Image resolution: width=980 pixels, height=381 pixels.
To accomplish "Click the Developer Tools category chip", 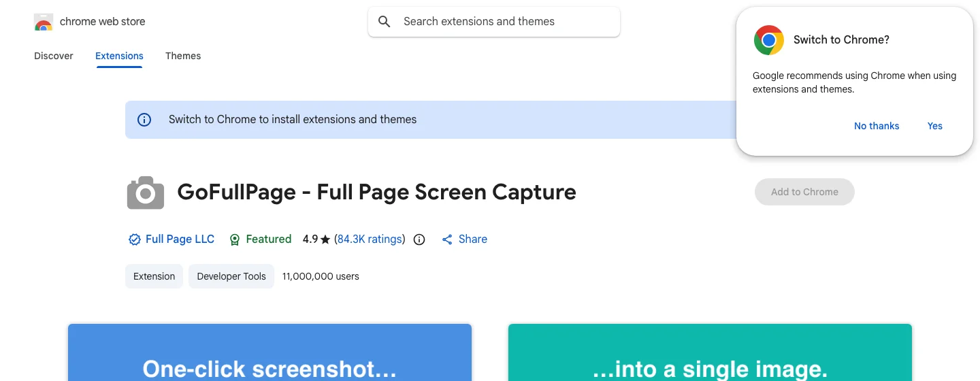I will pyautogui.click(x=231, y=276).
